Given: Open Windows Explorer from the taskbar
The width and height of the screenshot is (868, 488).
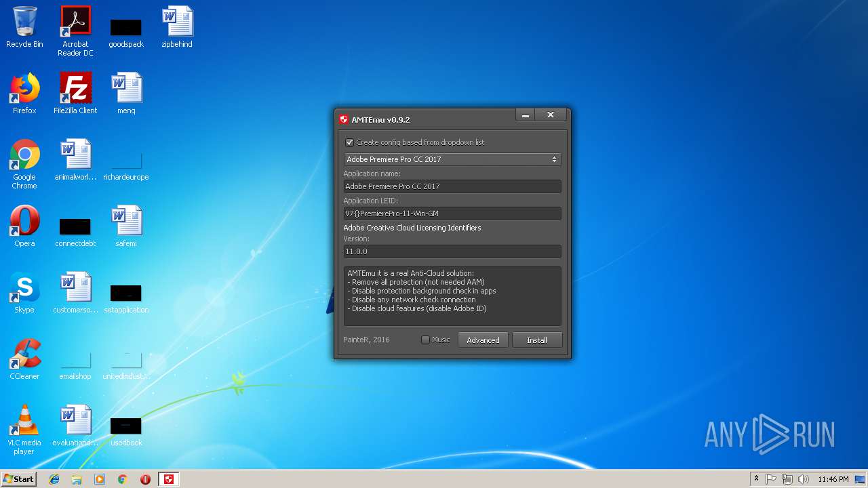Looking at the screenshot, I should pyautogui.click(x=77, y=479).
